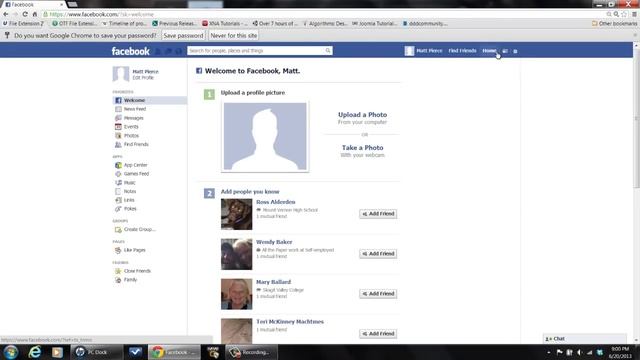
Task: Click Save password button in Chrome bar
Action: 183,36
